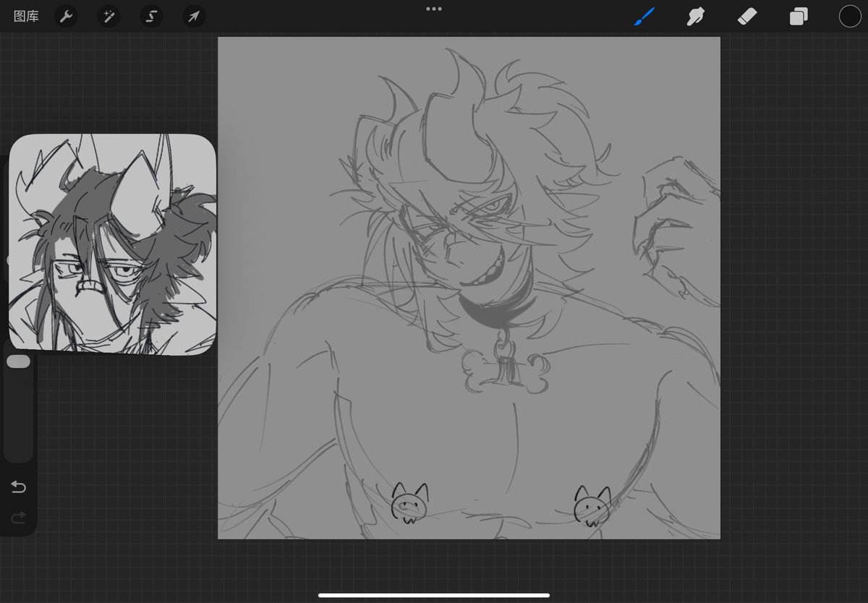
Task: Select the Eraser tool
Action: tap(747, 16)
